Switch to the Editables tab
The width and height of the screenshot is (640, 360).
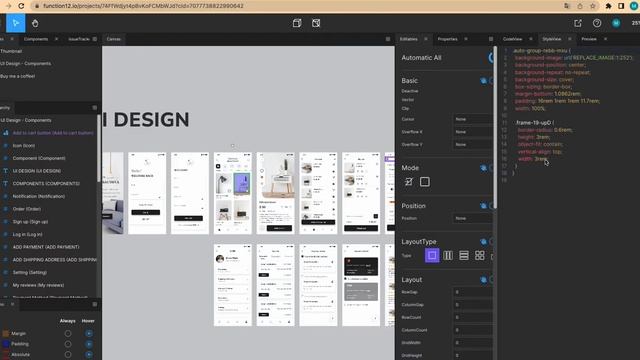tap(409, 39)
